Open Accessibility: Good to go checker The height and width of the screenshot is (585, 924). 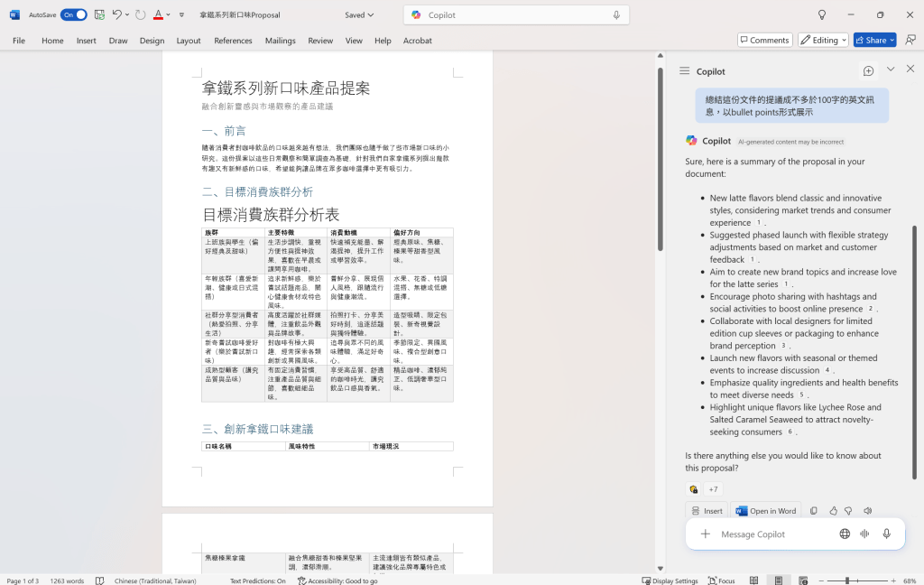(x=337, y=580)
